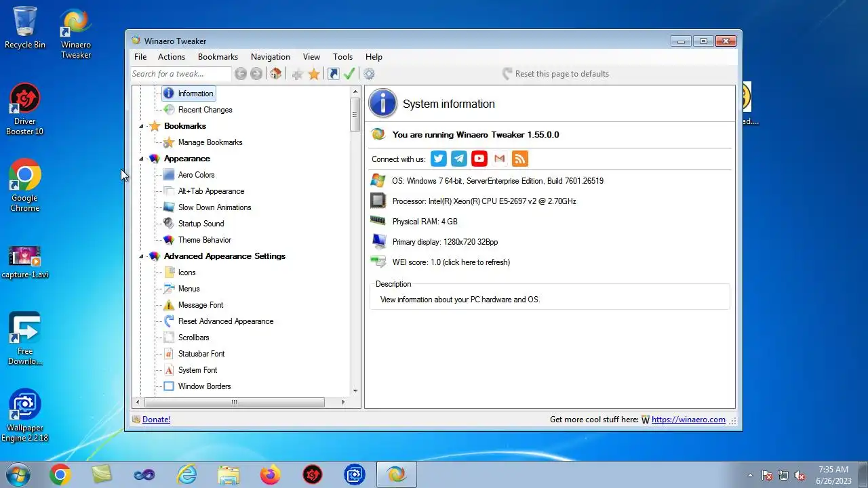Click WEI score refresh text
Image resolution: width=868 pixels, height=488 pixels.
pos(451,262)
